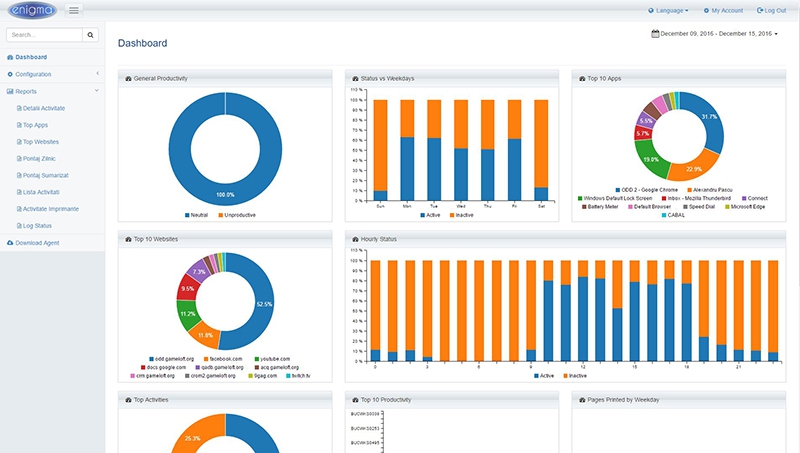Click the Configuration gear icon

(10, 74)
